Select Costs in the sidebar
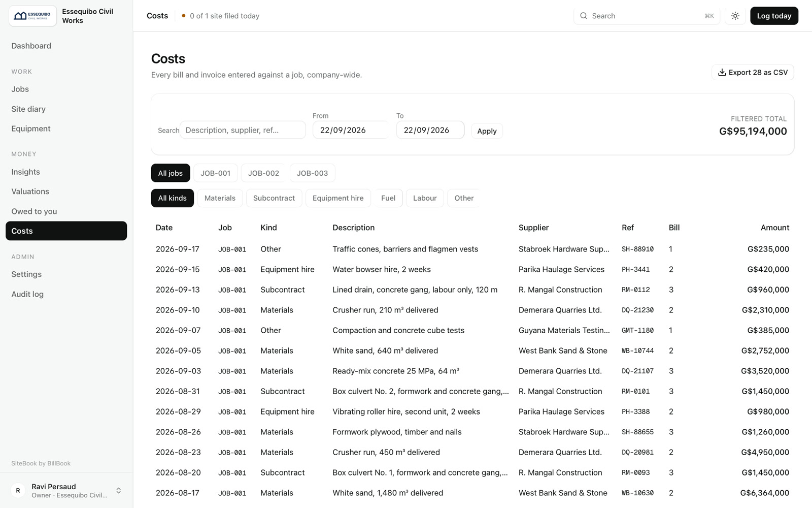The height and width of the screenshot is (508, 812). [66, 231]
